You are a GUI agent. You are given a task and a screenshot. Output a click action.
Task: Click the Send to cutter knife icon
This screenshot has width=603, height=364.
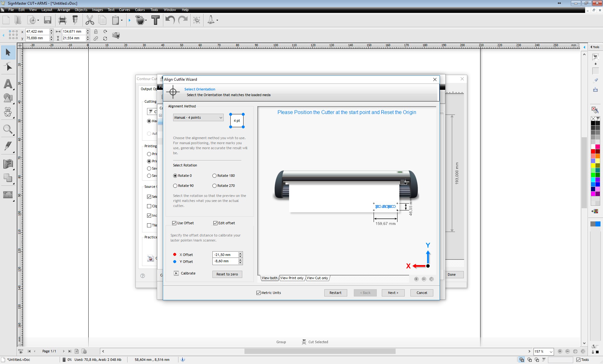(75, 20)
